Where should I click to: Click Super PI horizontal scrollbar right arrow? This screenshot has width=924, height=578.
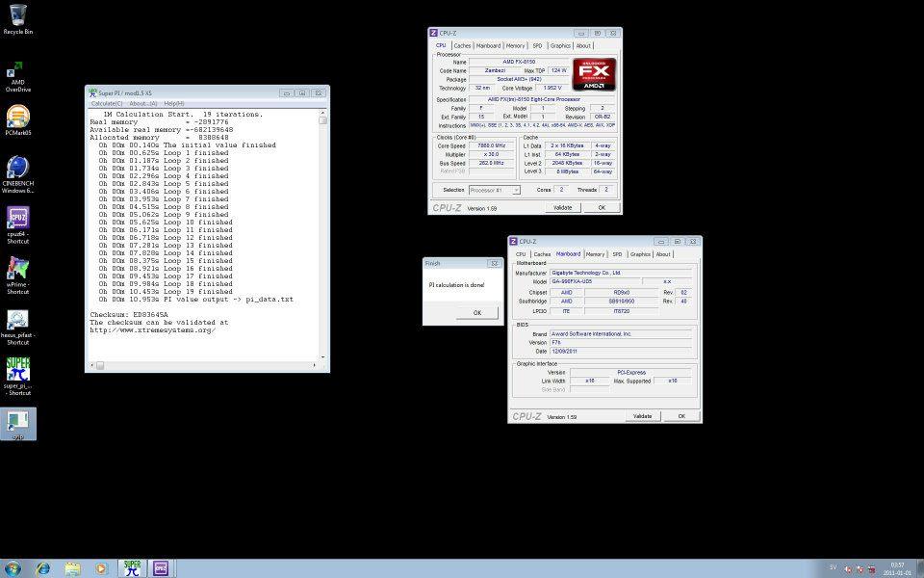314,365
